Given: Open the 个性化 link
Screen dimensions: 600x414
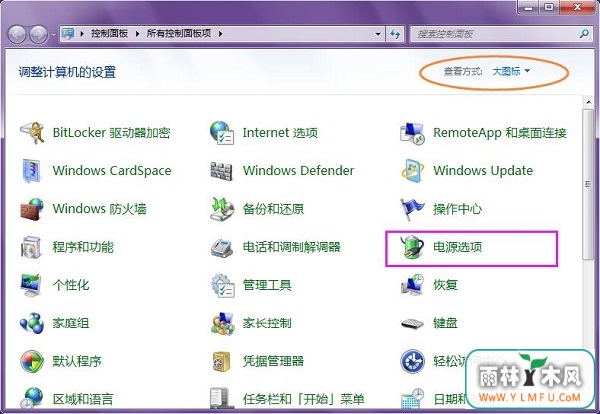Looking at the screenshot, I should click(71, 285).
